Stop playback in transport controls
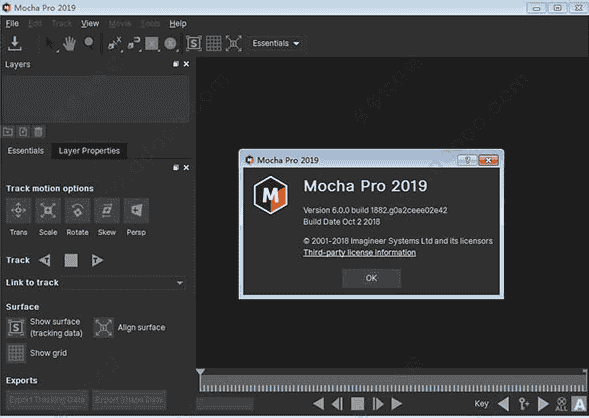Viewport: 589px width, 418px height. coord(357,404)
